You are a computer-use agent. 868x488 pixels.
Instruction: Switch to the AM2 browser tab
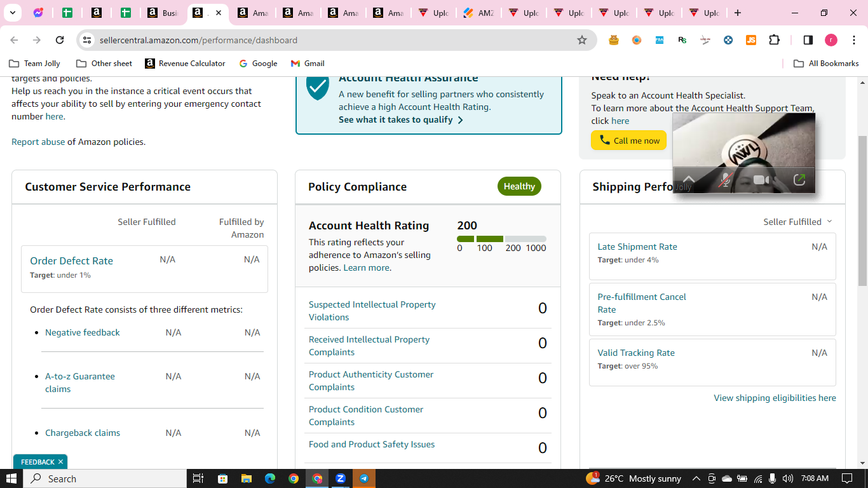click(479, 13)
